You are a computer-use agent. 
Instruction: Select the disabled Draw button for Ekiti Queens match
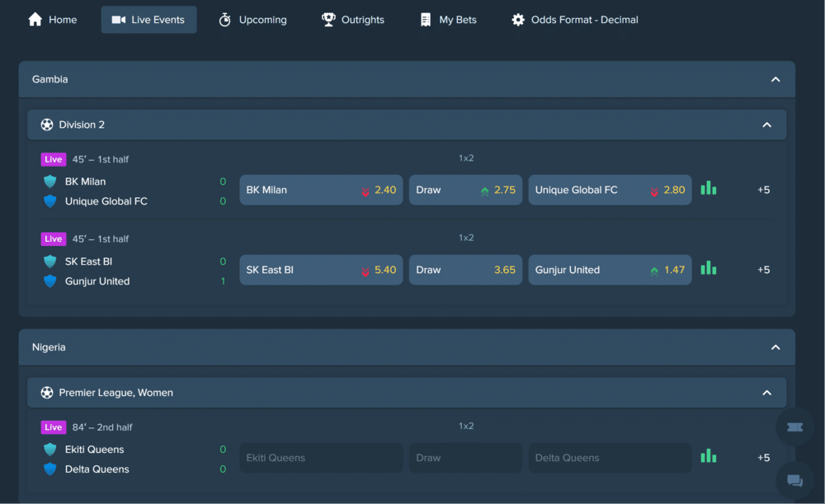pos(465,458)
